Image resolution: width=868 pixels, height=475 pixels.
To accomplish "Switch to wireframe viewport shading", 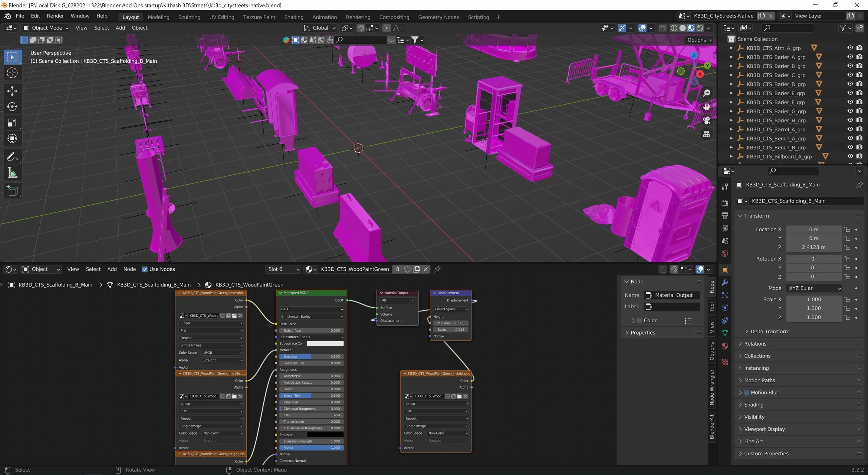I will 674,28.
